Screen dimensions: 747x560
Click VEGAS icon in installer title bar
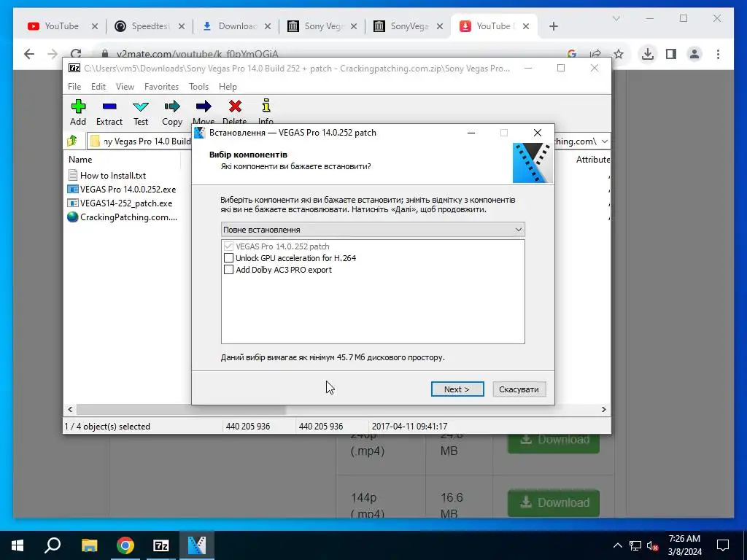[200, 133]
